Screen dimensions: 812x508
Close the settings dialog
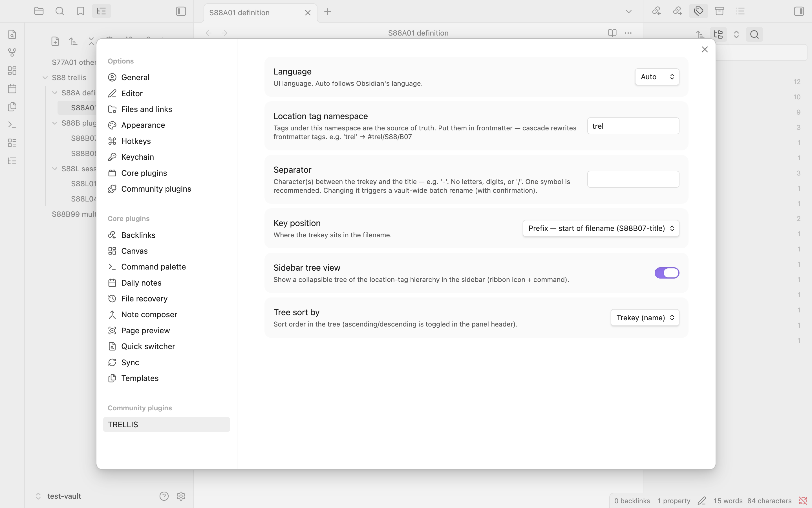[x=705, y=49]
